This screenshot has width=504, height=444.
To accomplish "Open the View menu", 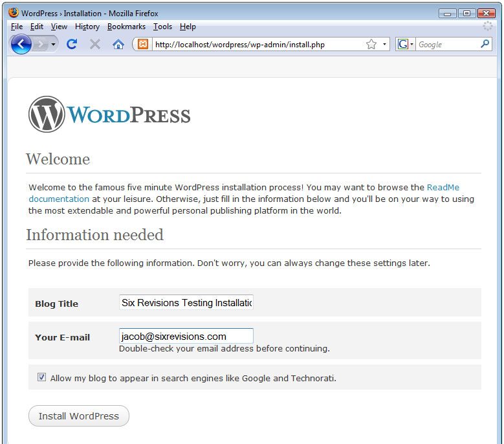I will [59, 27].
